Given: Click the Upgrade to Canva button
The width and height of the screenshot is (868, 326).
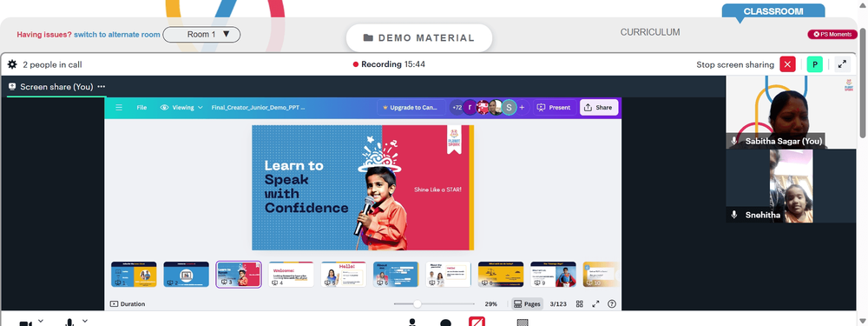Looking at the screenshot, I should click(x=411, y=108).
